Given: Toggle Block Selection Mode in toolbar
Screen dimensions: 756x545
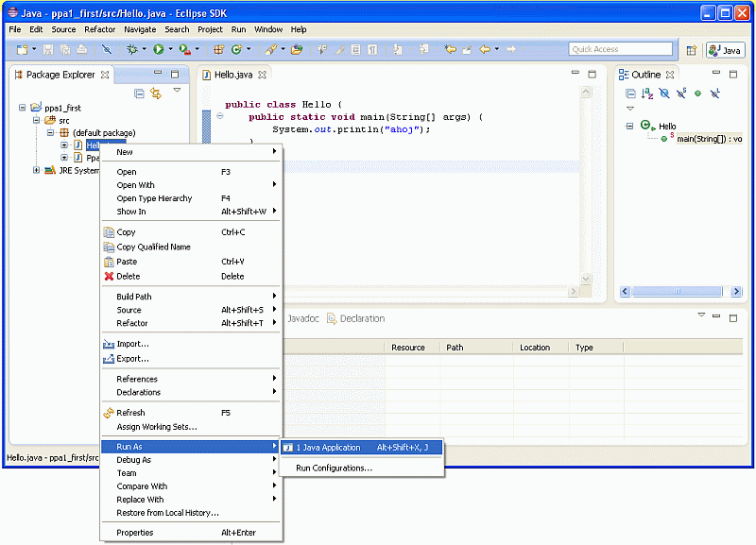Looking at the screenshot, I should 355,49.
